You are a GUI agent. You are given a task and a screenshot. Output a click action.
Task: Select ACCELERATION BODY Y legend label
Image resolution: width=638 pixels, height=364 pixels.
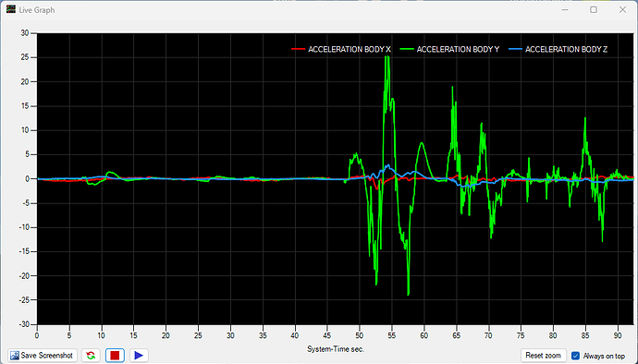point(458,50)
